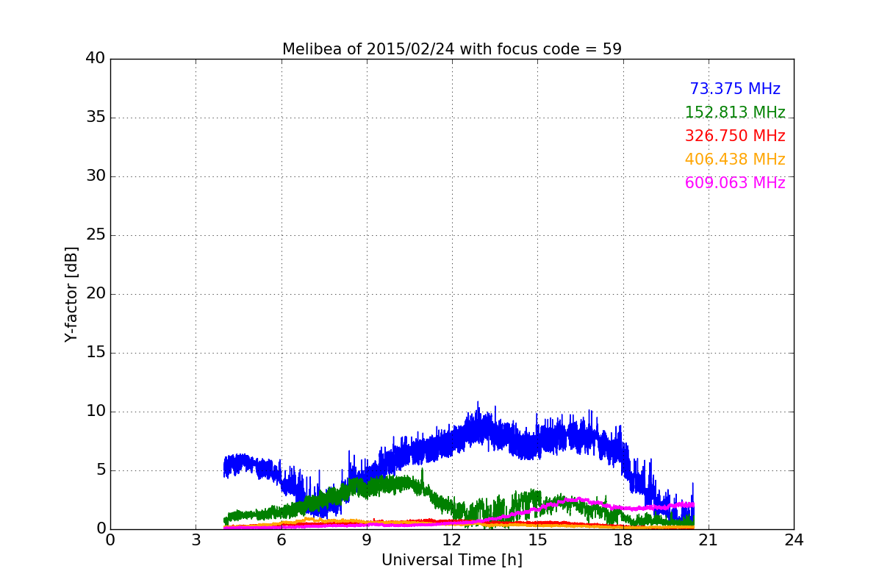Click the y-axis tick value 5
The height and width of the screenshot is (588, 882).
click(x=100, y=470)
